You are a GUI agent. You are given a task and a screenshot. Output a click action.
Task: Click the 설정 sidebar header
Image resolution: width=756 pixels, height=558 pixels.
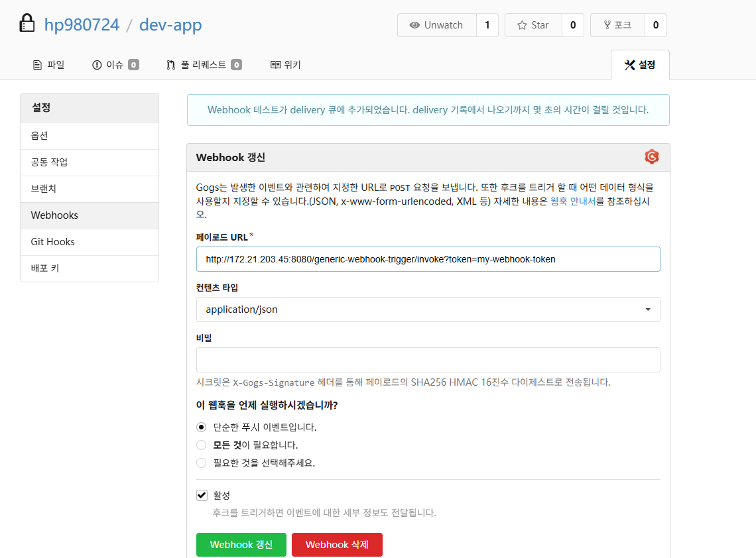click(x=90, y=107)
